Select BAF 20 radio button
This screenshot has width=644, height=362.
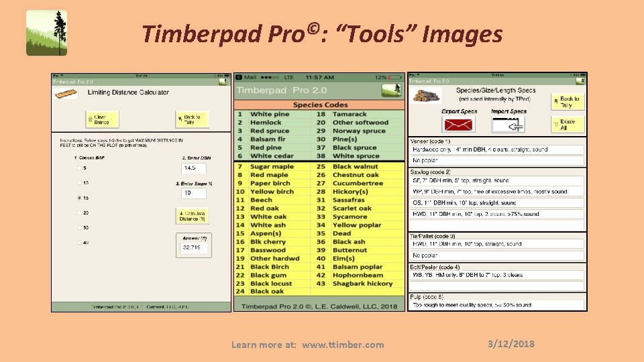(x=79, y=213)
